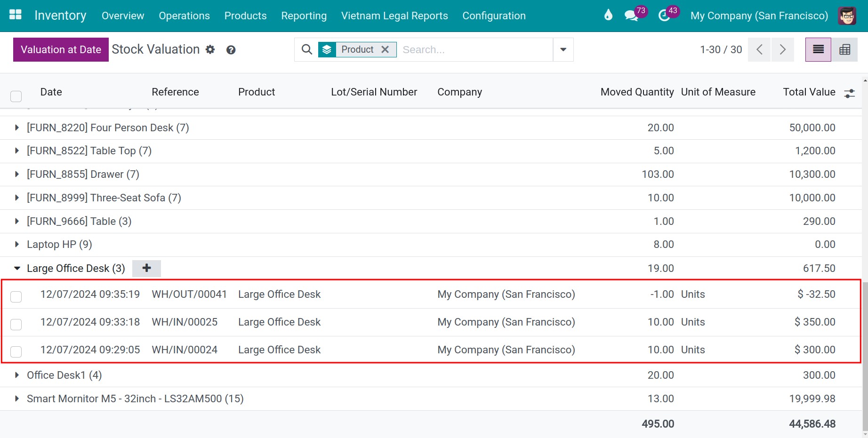This screenshot has height=438, width=868.
Task: Remove the Product group filter
Action: tap(385, 49)
